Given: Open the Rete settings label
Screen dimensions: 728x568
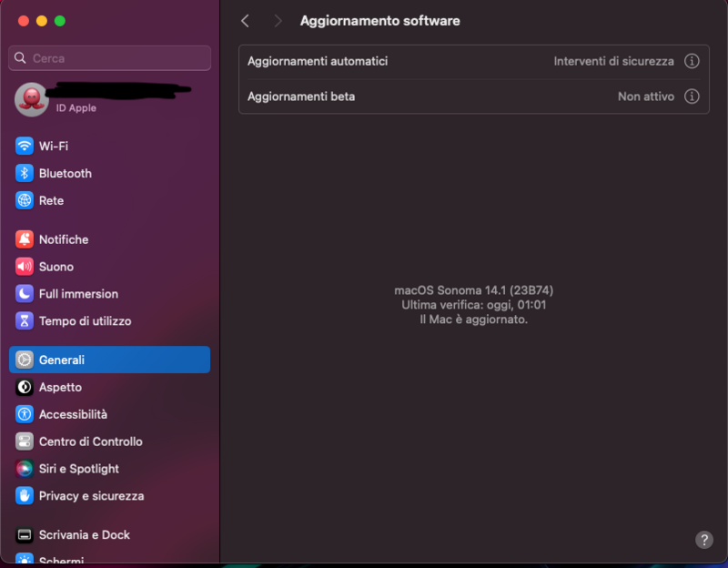Looking at the screenshot, I should (51, 200).
